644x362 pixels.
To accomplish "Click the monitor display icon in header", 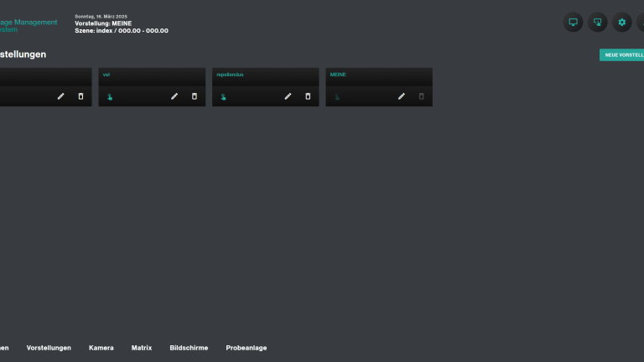I will pos(573,23).
